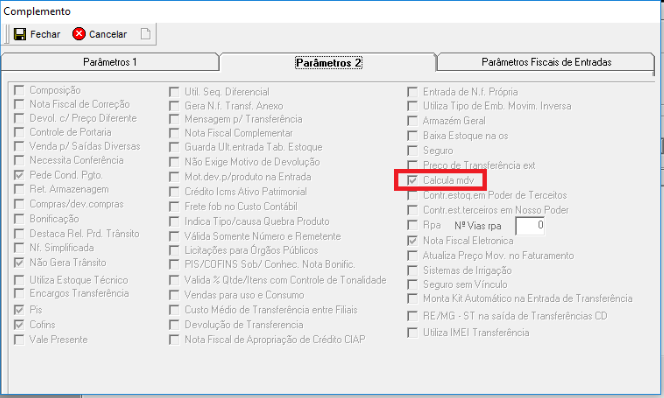The width and height of the screenshot is (664, 398).
Task: Toggle the Composição checkbox
Action: click(x=19, y=90)
